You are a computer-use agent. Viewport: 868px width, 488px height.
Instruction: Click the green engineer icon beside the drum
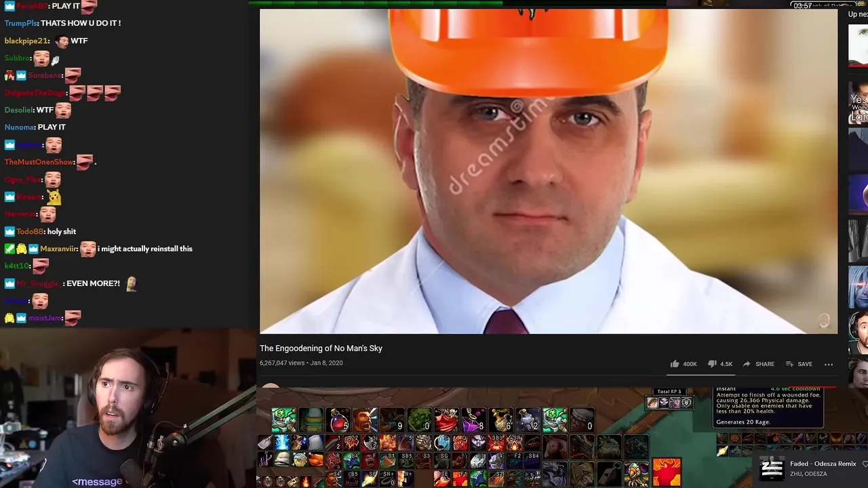point(555,420)
